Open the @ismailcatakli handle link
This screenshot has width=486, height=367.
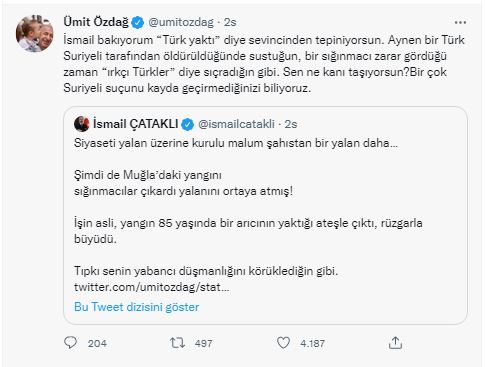pyautogui.click(x=236, y=124)
